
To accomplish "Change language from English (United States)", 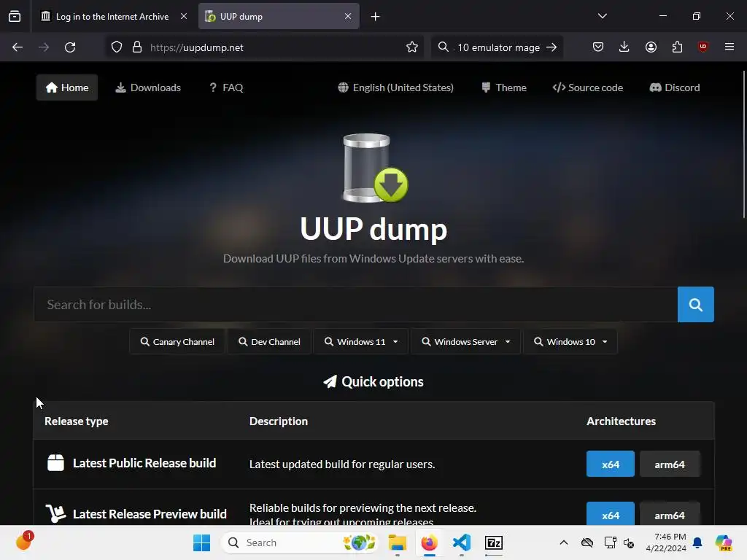I will click(x=395, y=87).
